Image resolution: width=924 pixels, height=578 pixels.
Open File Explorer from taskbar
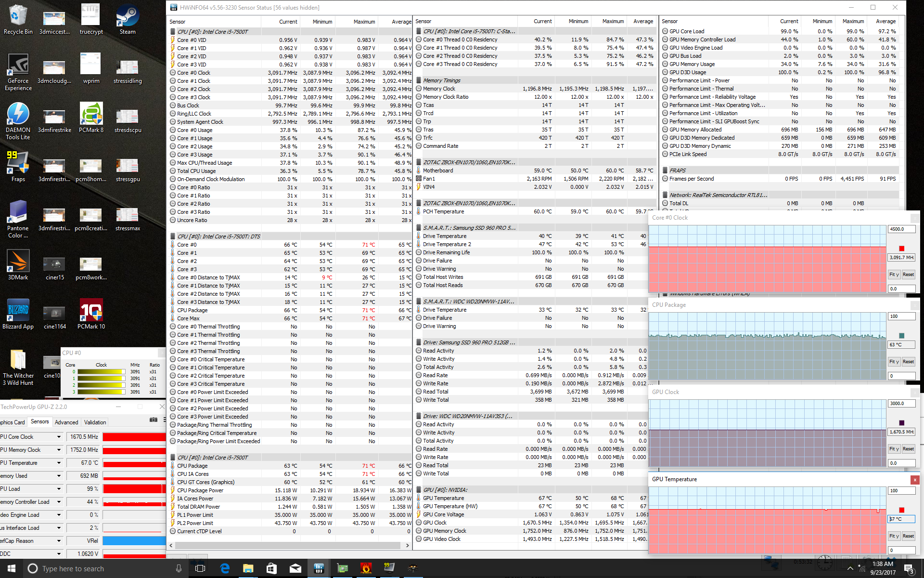(248, 568)
